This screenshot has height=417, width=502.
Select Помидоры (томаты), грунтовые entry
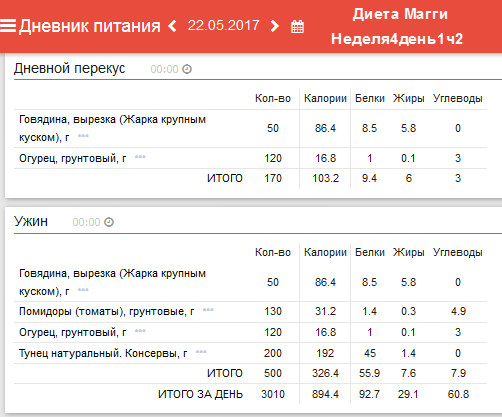tap(107, 311)
